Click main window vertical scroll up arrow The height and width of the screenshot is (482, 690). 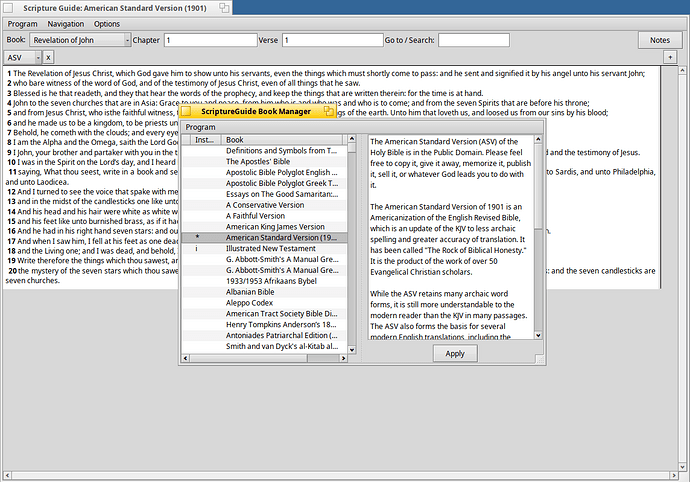point(683,70)
